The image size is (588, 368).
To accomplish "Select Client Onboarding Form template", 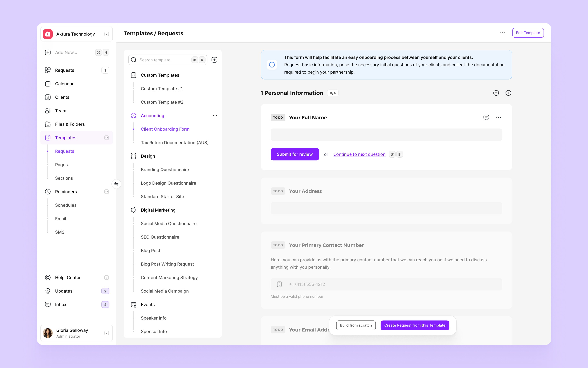I will 165,129.
